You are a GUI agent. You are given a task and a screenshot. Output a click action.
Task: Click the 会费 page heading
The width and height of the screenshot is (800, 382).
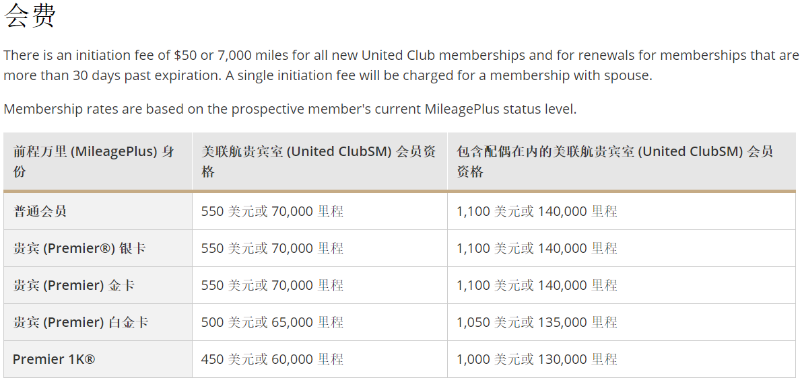point(30,16)
